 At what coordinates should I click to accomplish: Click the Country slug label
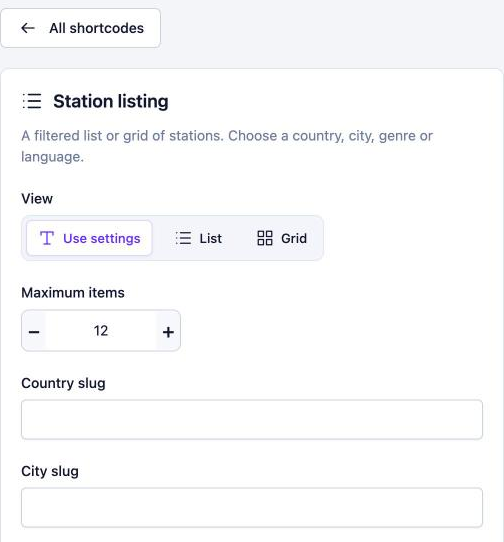(63, 383)
